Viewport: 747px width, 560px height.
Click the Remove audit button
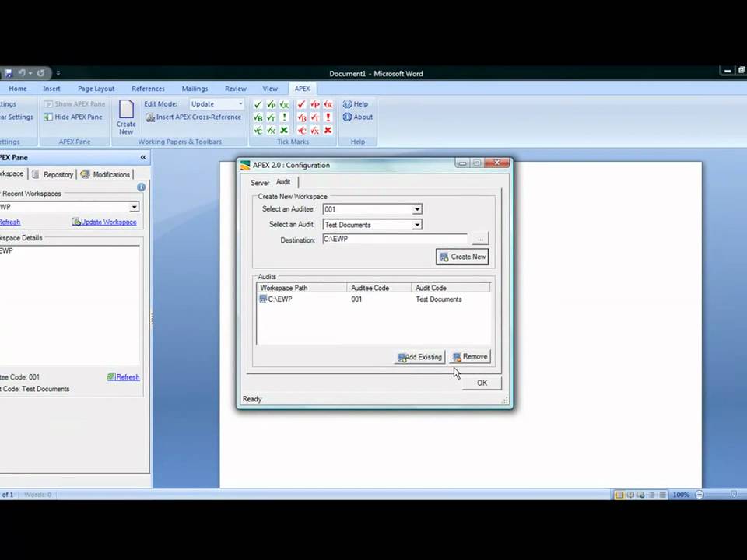(470, 357)
